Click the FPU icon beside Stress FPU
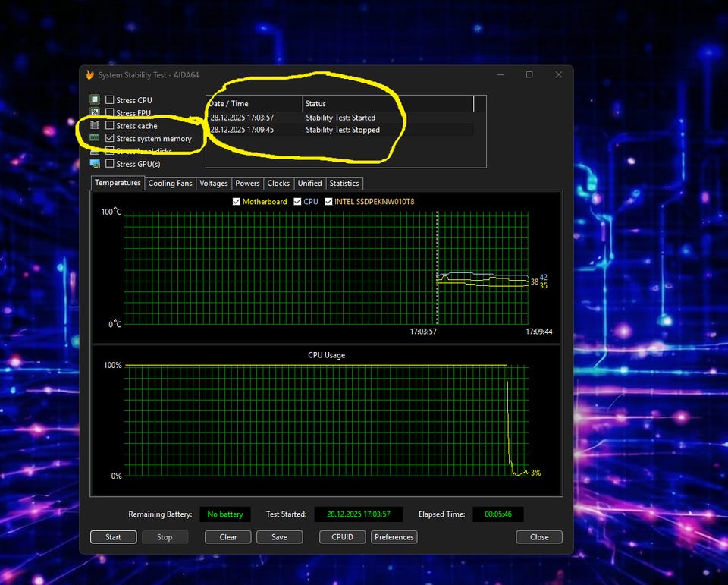The width and height of the screenshot is (728, 585). [95, 113]
